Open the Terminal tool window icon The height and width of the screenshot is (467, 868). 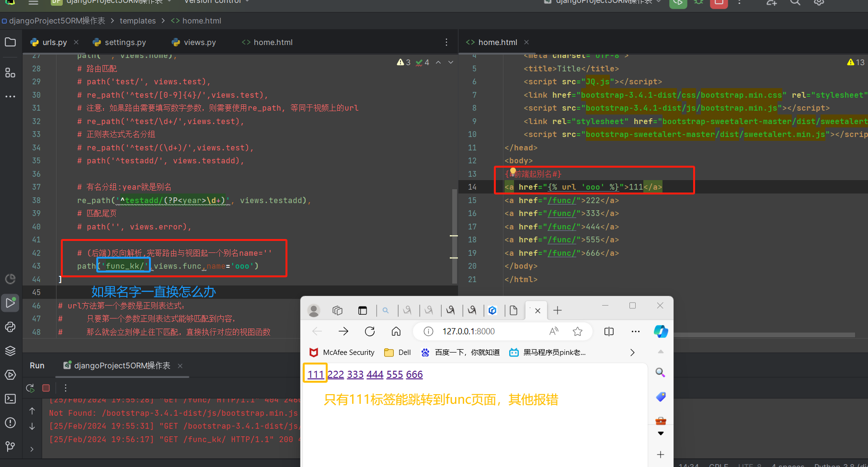10,399
